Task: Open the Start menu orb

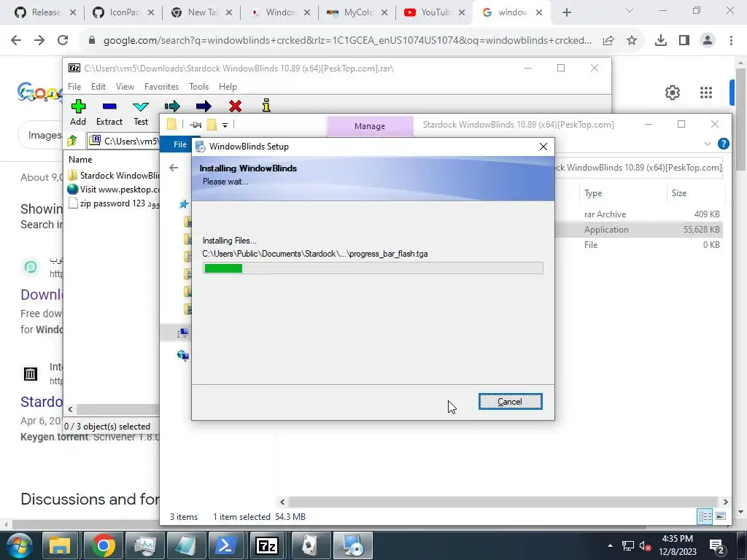Action: click(x=19, y=545)
